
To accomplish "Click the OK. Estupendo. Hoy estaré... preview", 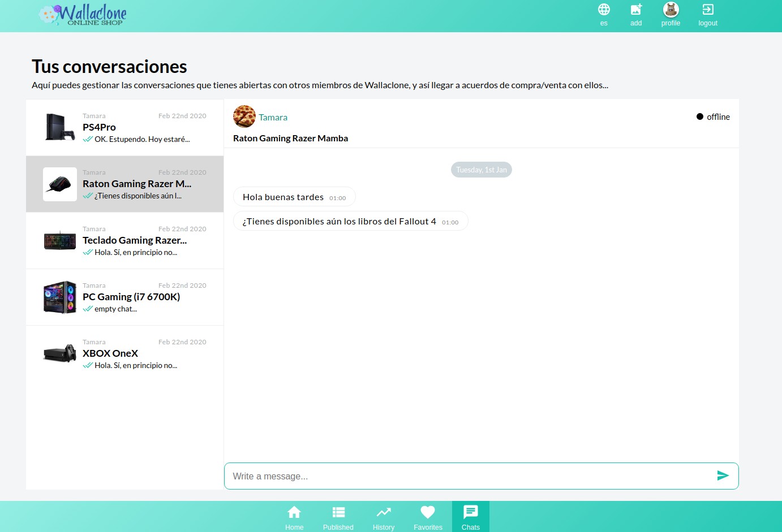I will (x=142, y=139).
